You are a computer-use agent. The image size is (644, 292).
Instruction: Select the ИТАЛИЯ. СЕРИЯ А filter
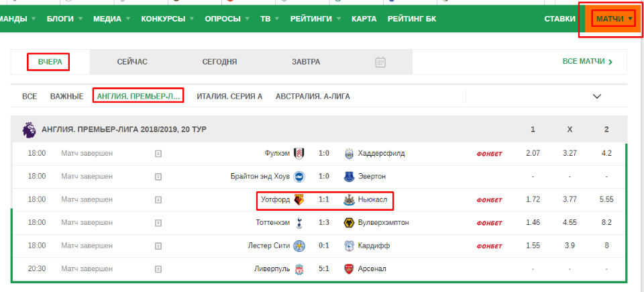click(x=229, y=97)
